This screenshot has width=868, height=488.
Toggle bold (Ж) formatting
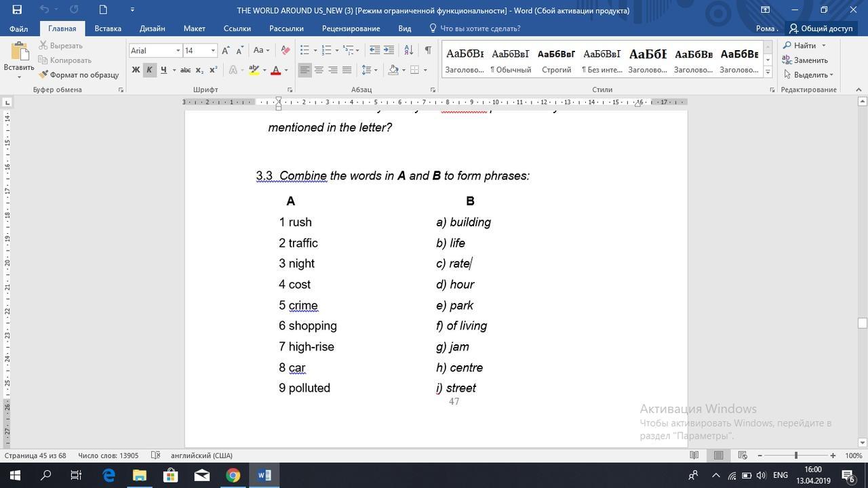coord(136,70)
